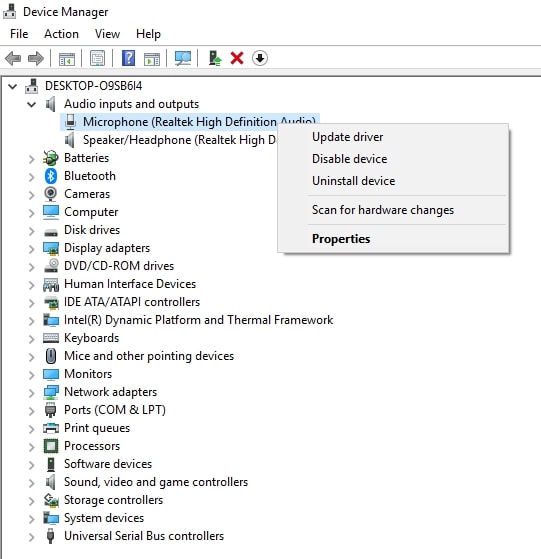The height and width of the screenshot is (559, 541).
Task: Click Scan for hardware changes monitor icon
Action: click(x=183, y=58)
